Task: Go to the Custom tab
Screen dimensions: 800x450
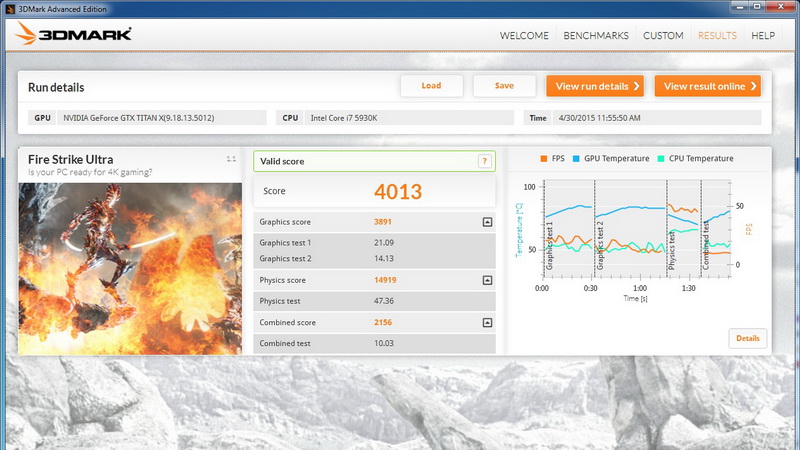Action: tap(663, 36)
